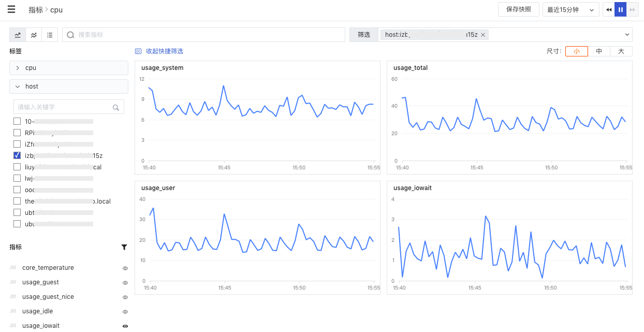Select the 中 chart size option
The height and width of the screenshot is (332, 644).
(x=599, y=51)
